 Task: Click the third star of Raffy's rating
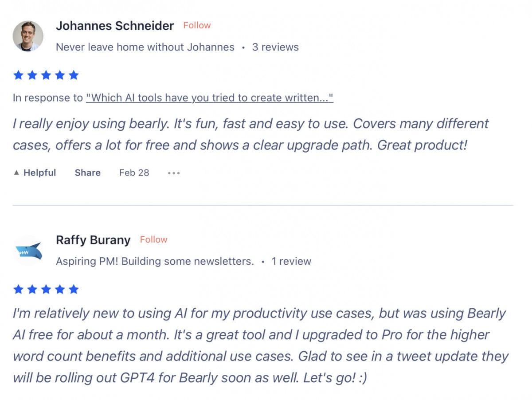(46, 290)
